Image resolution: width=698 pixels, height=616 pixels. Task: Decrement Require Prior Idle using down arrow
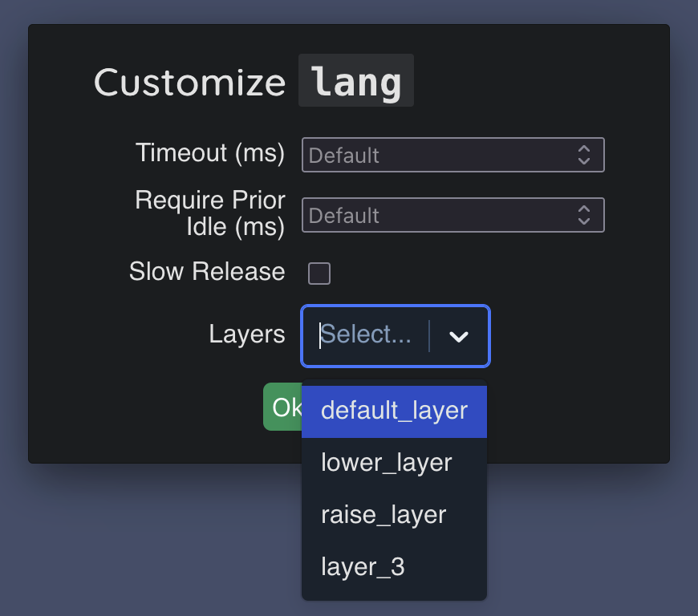click(x=584, y=221)
